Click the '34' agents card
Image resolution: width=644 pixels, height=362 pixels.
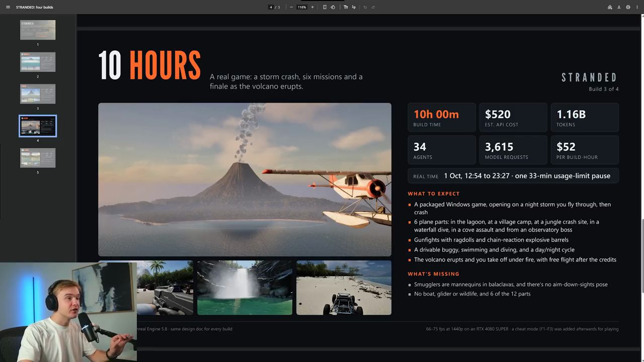click(442, 150)
